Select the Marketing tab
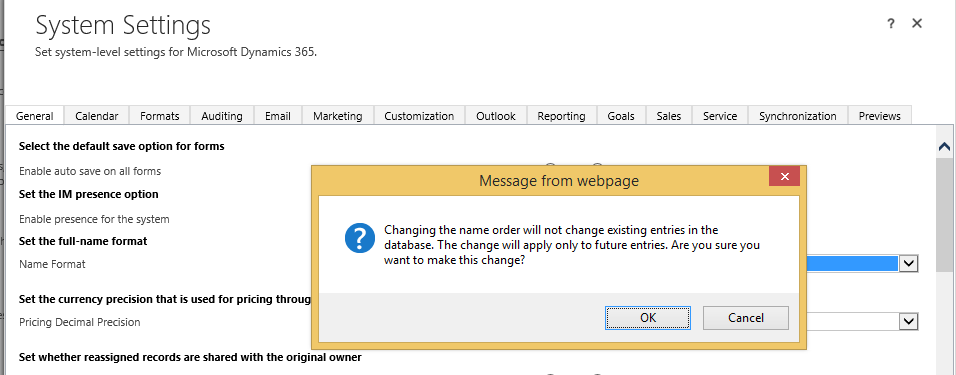Screen dimensions: 956x375 click(x=338, y=116)
